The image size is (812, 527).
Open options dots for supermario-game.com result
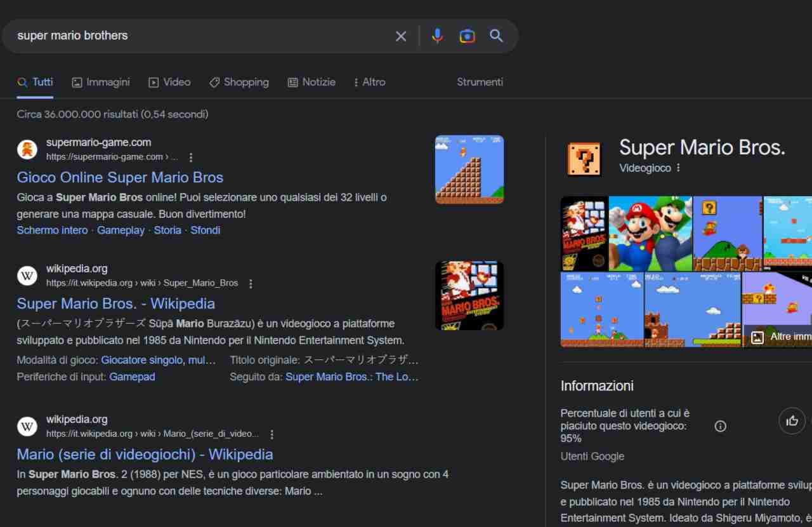(191, 157)
